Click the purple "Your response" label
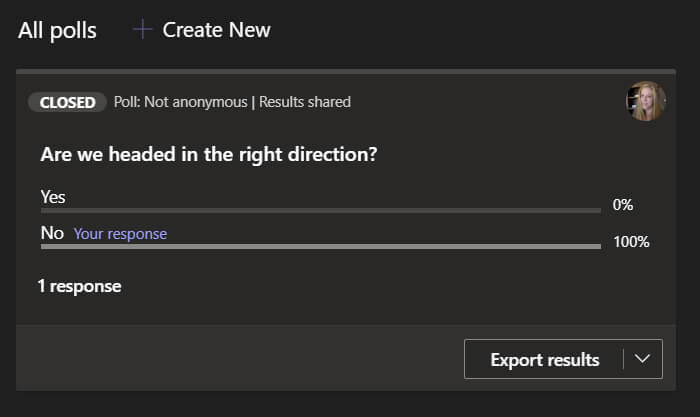Viewport: 700px width, 417px height. click(120, 234)
